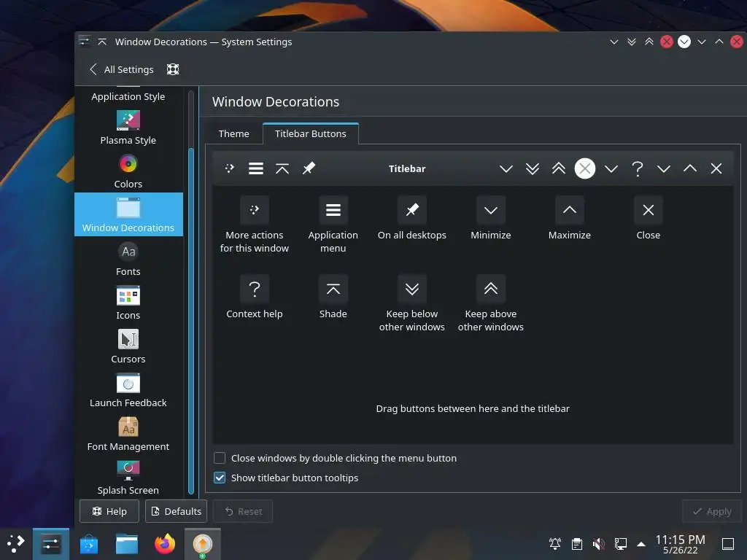Open Font Management in sidebar
The width and height of the screenshot is (747, 560).
pyautogui.click(x=128, y=434)
